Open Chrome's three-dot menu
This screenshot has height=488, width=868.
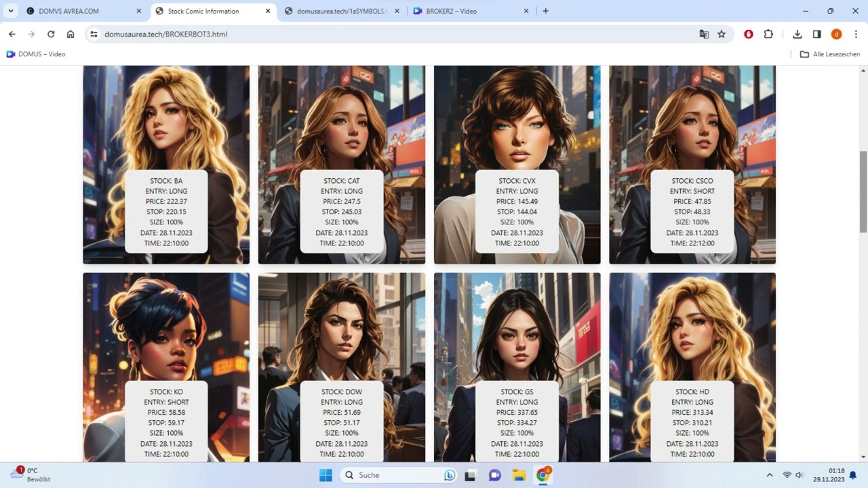[856, 34]
